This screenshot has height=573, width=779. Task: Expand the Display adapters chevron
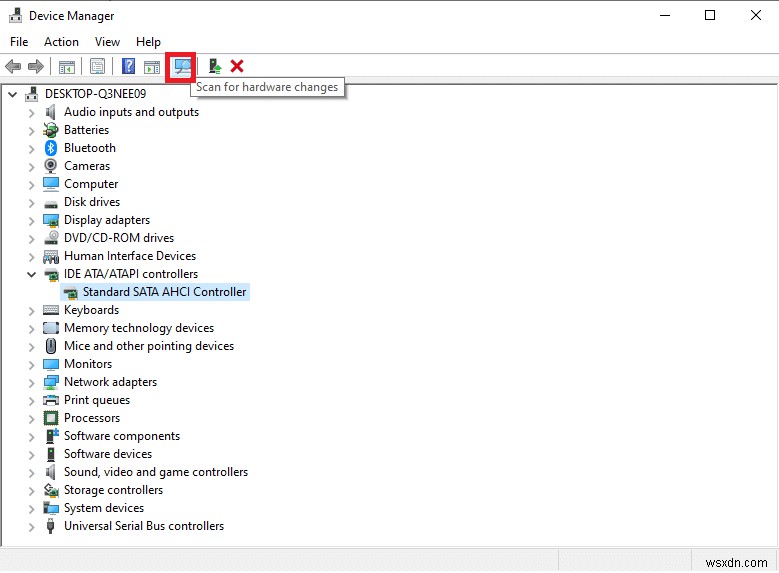click(31, 221)
